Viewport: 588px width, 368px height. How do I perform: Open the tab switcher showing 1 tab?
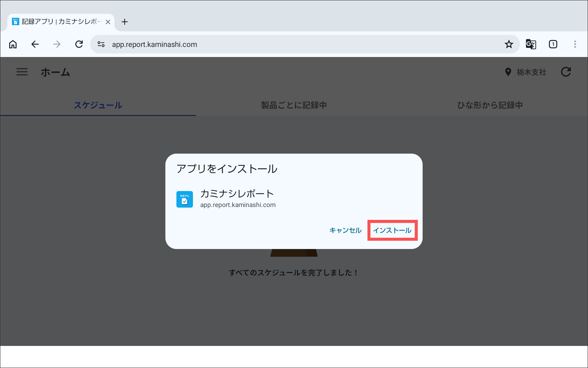(x=553, y=44)
